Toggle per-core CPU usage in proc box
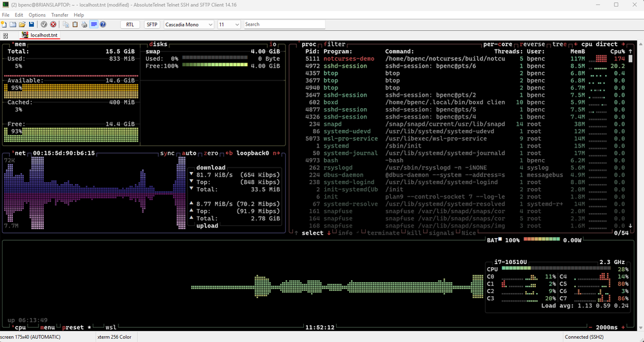The image size is (644, 342). coord(498,44)
